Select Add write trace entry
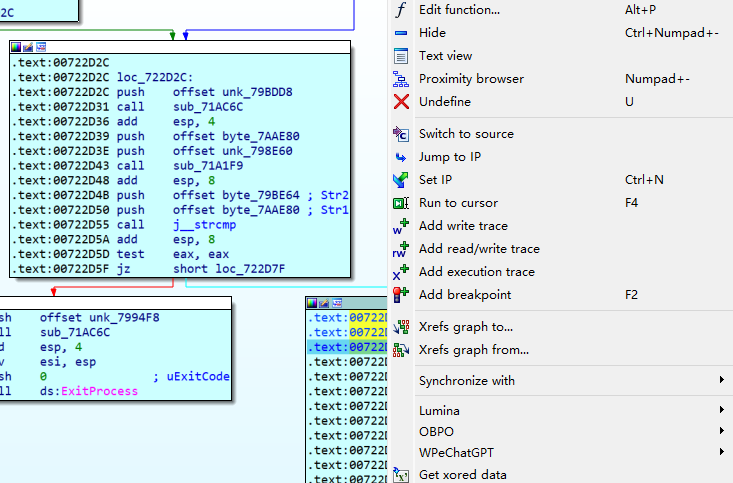Viewport: 733px width, 483px height. click(x=561, y=225)
